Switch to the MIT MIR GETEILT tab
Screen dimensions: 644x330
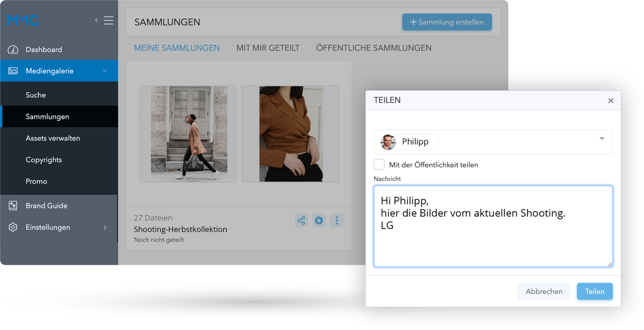coord(268,47)
